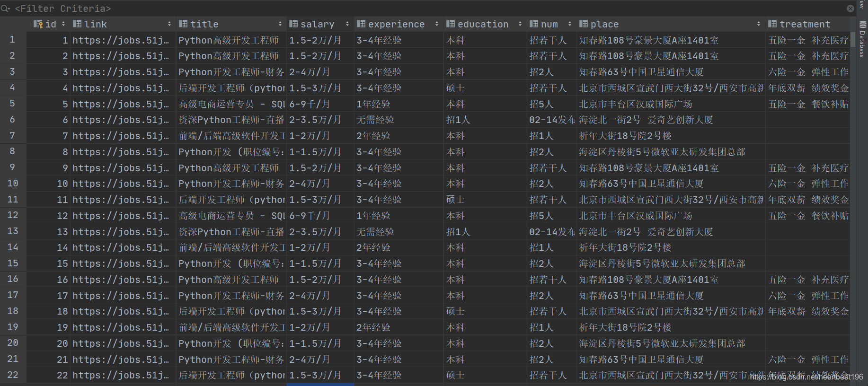Toggle sort arrows on title column

coord(280,24)
